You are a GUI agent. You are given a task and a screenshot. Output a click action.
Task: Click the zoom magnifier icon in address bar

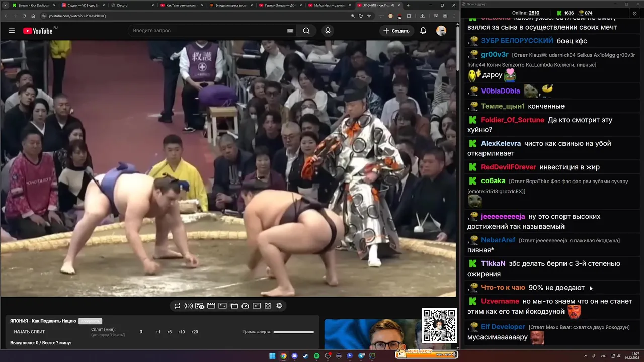(353, 16)
